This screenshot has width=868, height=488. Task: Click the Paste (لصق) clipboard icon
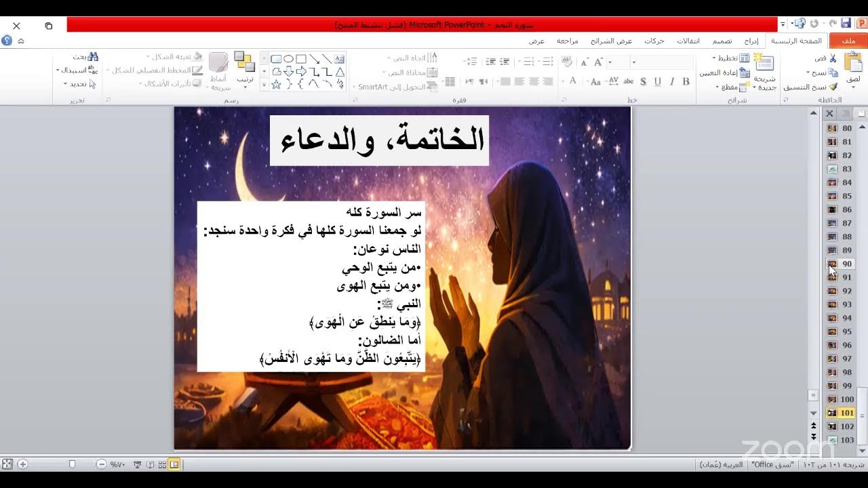(x=853, y=62)
